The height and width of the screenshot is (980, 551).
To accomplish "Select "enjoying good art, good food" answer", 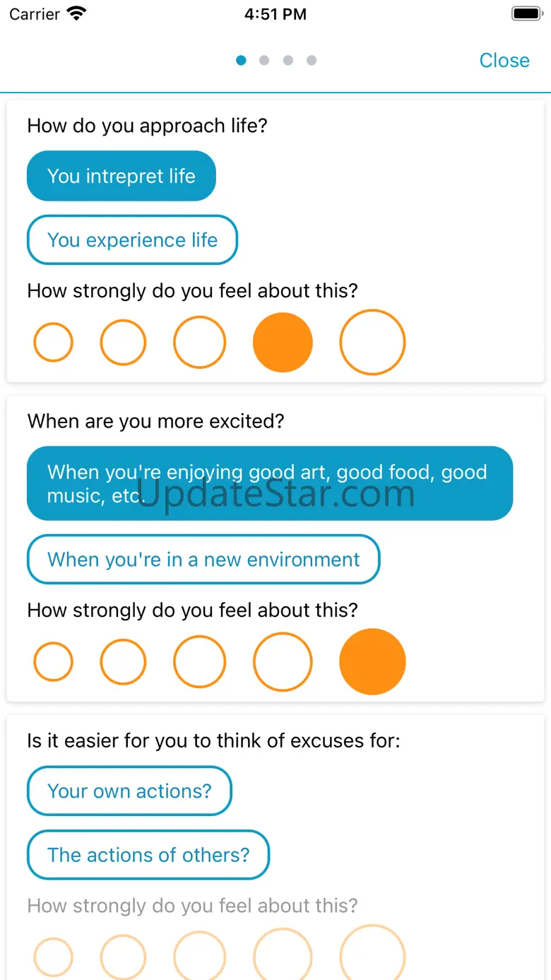I will click(x=270, y=483).
